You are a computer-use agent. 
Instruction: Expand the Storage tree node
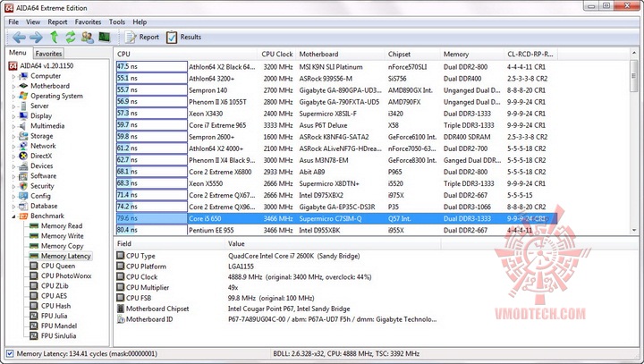point(13,136)
